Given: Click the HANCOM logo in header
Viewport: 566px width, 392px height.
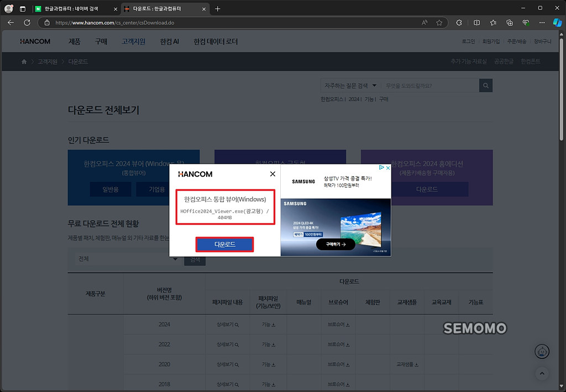Looking at the screenshot, I should [35, 41].
